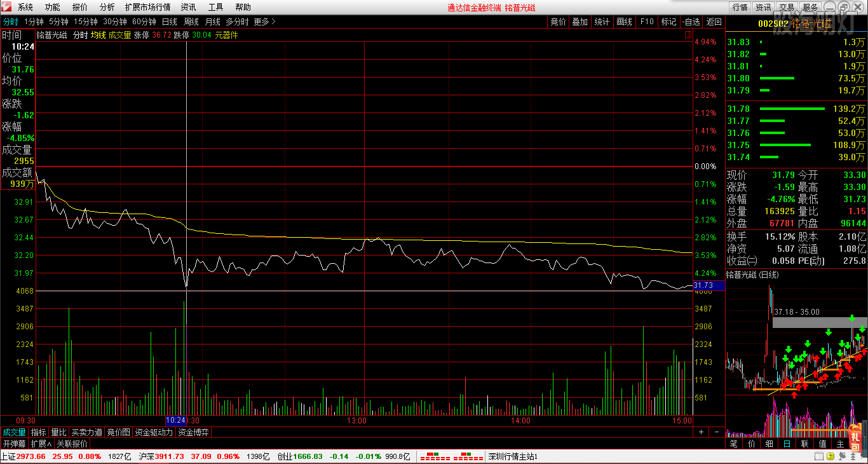Screen dimensions: 868x464
Task: Select the 指标 indicator tab
Action: coord(39,432)
